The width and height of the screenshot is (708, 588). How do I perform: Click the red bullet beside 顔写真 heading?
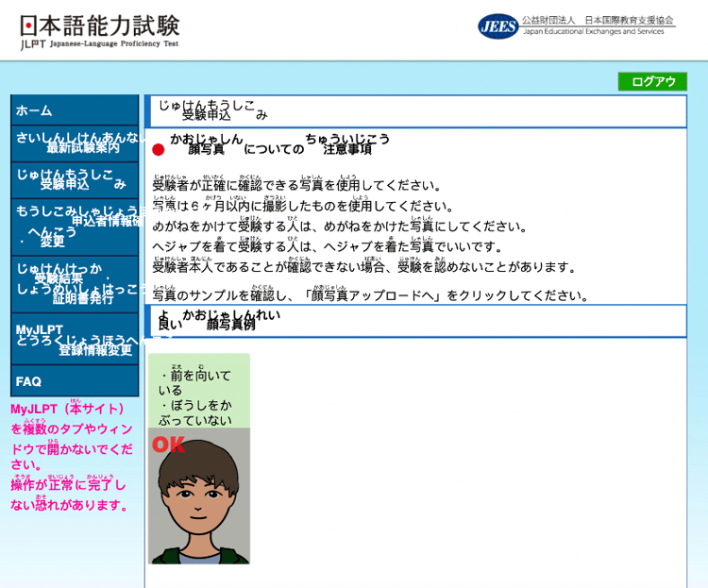click(158, 149)
